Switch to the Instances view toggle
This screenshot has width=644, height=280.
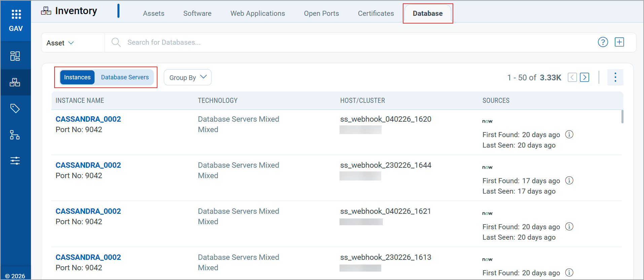(77, 77)
